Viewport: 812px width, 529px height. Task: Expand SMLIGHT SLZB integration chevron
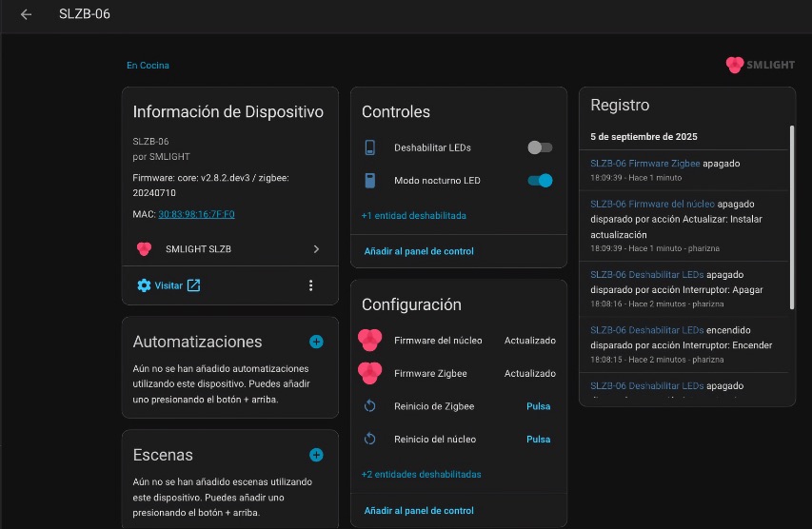(x=316, y=249)
